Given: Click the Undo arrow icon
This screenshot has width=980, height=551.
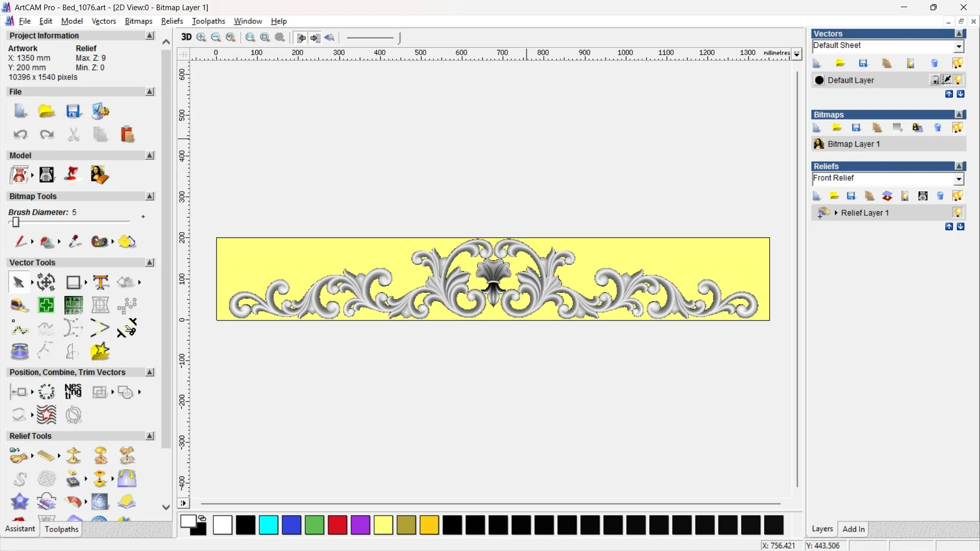Looking at the screenshot, I should coord(20,135).
